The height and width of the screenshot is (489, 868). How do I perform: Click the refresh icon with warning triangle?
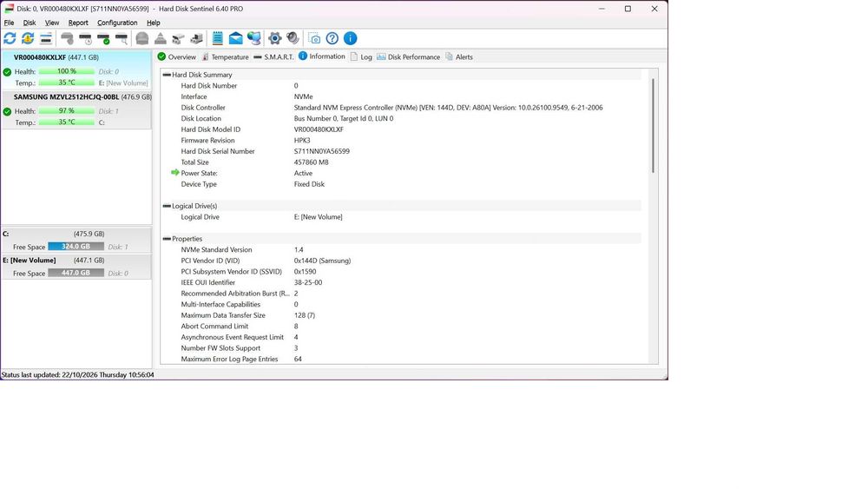point(28,38)
